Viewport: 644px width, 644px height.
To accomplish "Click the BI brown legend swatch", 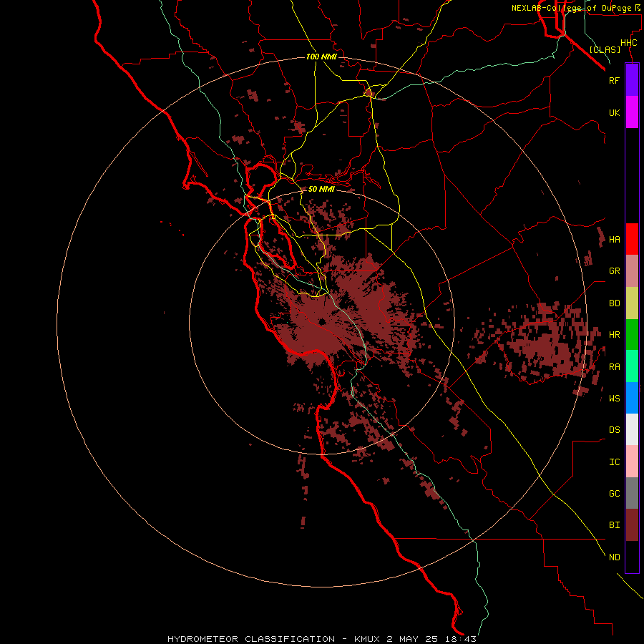I will [x=632, y=525].
